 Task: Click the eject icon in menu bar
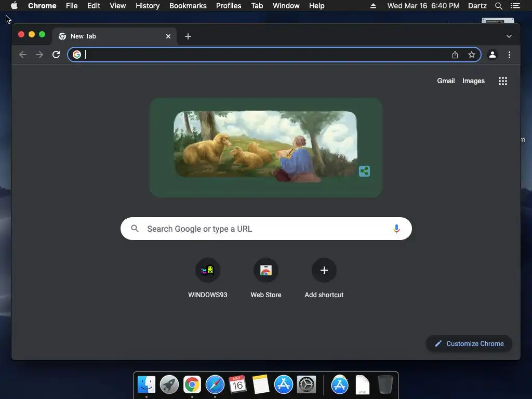coord(373,6)
